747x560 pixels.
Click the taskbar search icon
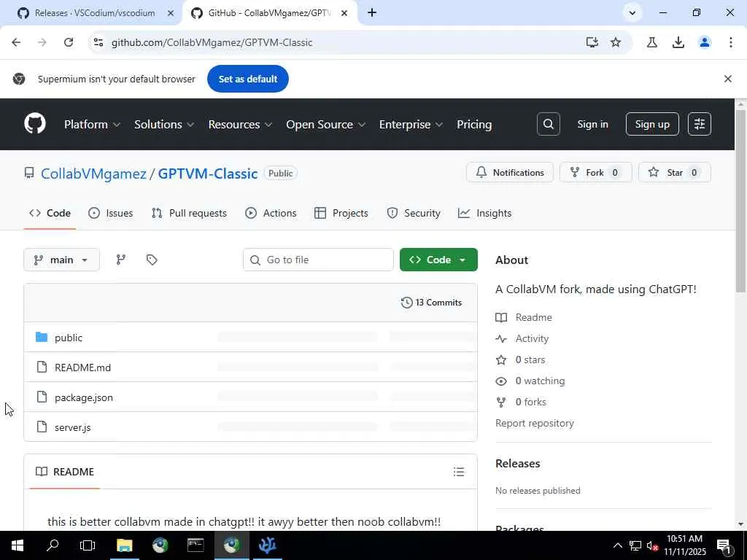point(53,545)
